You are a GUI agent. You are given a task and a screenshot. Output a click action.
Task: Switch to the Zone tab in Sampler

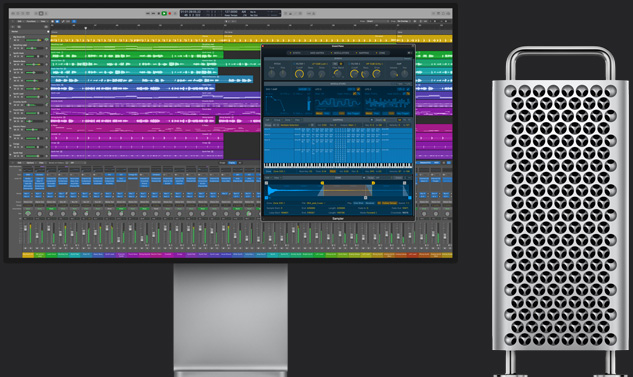381,53
